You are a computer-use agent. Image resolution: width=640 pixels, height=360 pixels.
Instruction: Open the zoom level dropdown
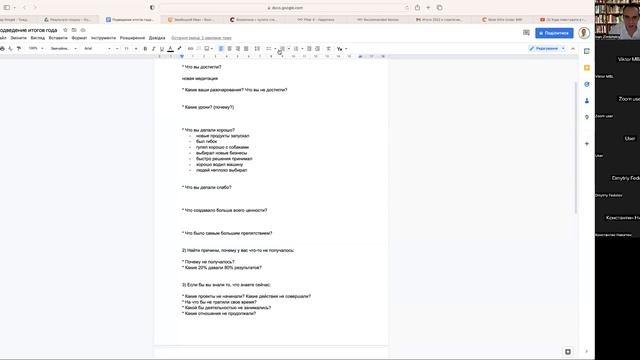click(x=36, y=49)
